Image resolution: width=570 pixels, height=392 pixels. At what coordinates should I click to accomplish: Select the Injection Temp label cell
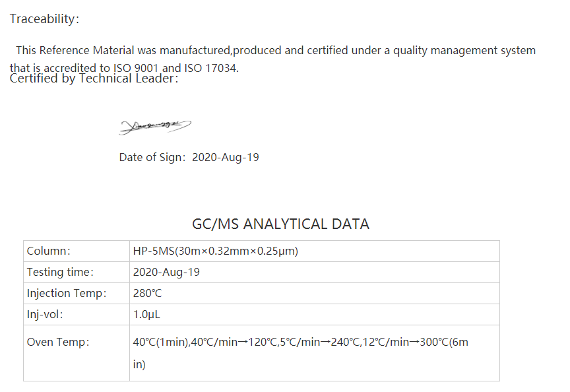click(77, 293)
